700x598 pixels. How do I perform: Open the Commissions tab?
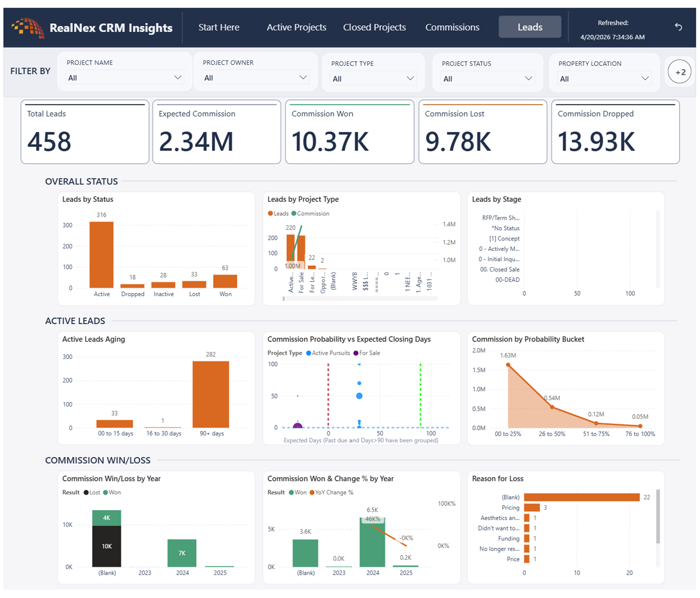[452, 27]
